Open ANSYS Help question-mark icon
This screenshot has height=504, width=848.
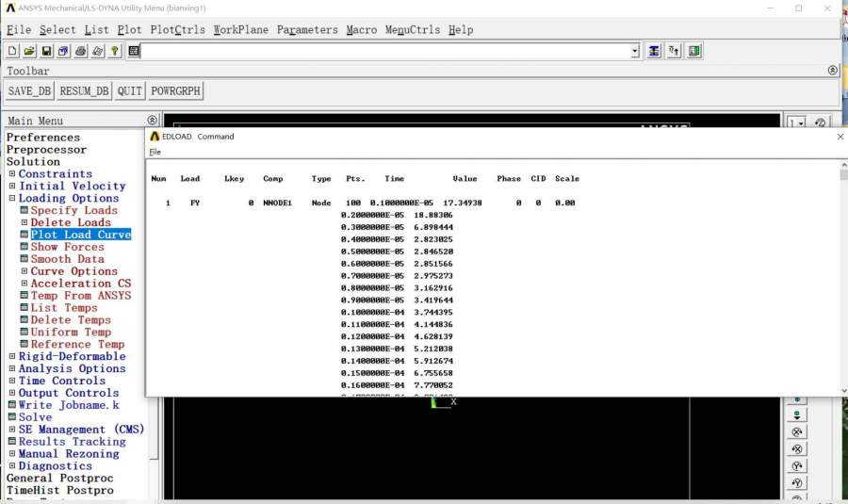click(x=115, y=51)
